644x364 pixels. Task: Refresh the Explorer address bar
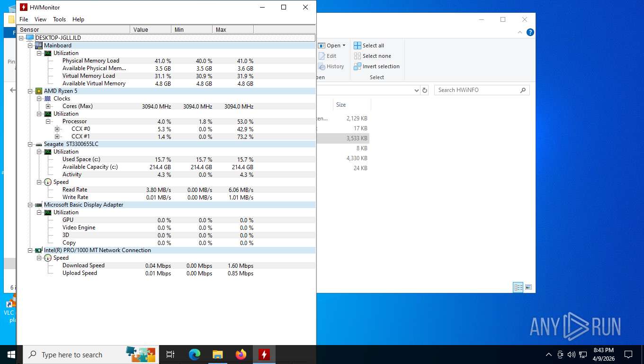pos(425,90)
